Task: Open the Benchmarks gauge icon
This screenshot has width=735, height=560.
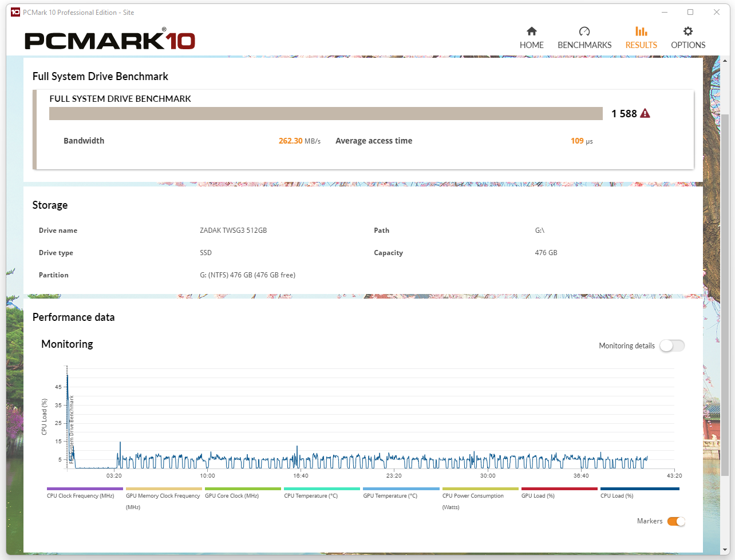Action: click(x=584, y=31)
